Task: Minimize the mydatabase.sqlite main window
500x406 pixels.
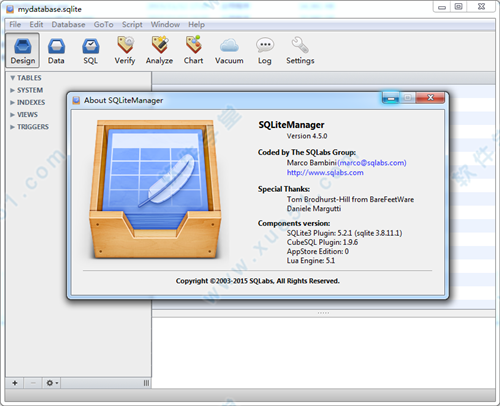Action: coord(442,7)
